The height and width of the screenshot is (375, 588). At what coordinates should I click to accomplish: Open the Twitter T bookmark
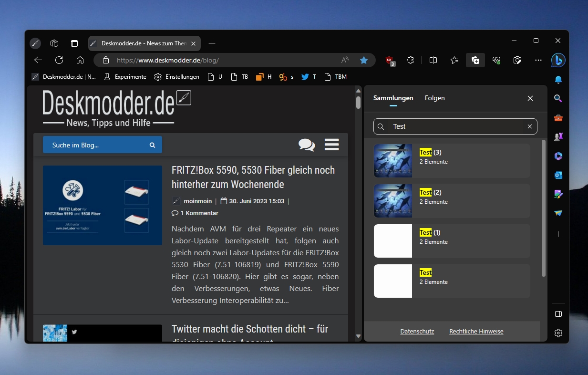click(x=309, y=76)
